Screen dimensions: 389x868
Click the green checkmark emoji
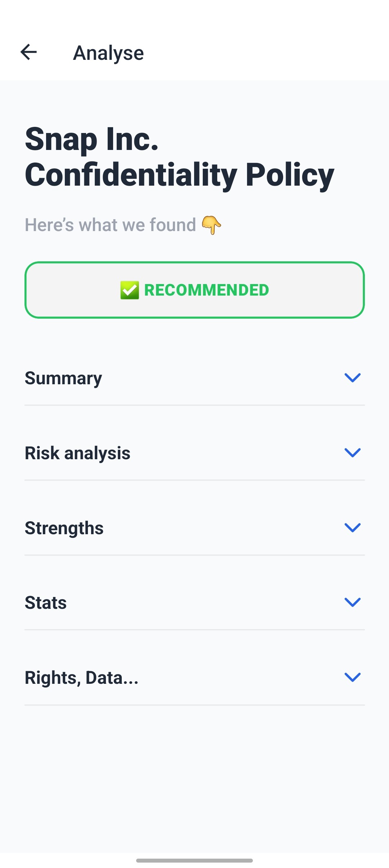[130, 290]
